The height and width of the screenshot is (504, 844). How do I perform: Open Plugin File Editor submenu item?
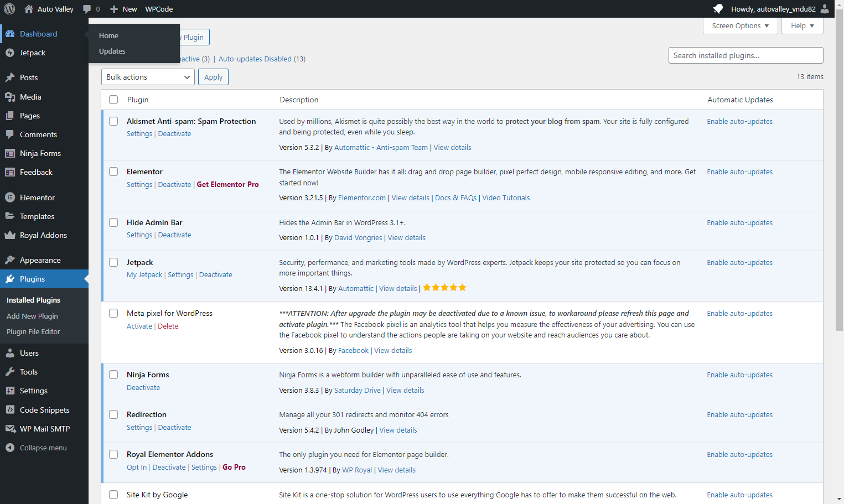[33, 331]
